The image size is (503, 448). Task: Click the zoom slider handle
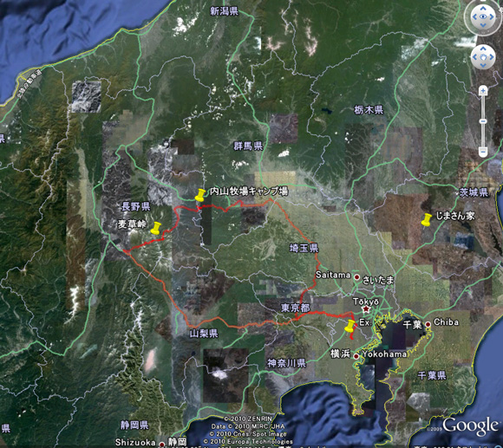pos(483,121)
